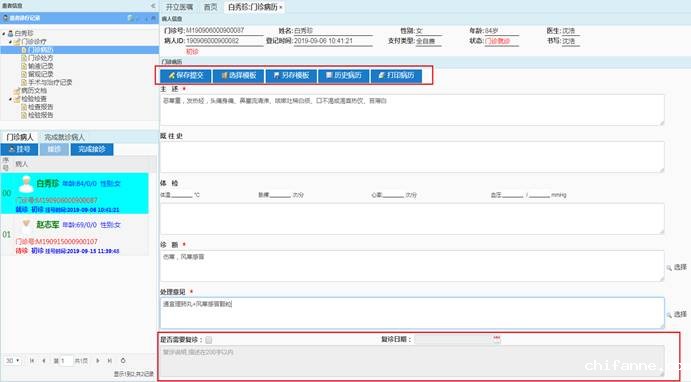The width and height of the screenshot is (691, 382).
Task: Toggle the 是否需要复诊 checkbox
Action: tap(209, 340)
